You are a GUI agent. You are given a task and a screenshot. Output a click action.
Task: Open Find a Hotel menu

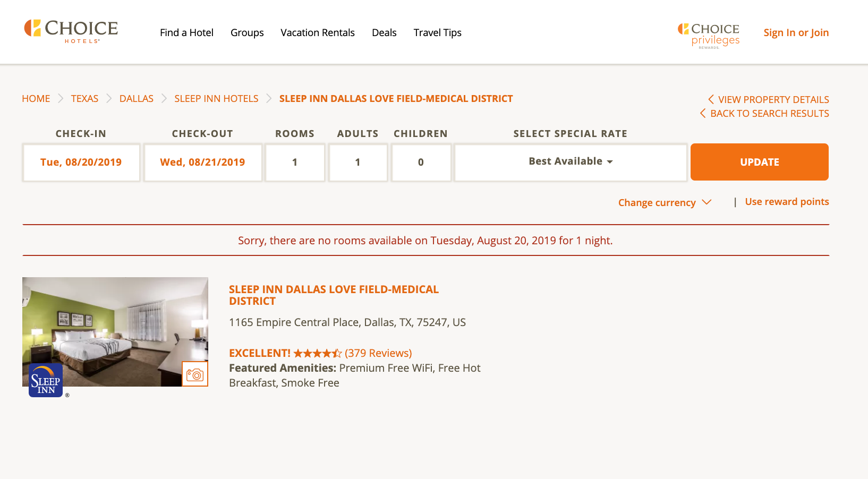tap(186, 32)
